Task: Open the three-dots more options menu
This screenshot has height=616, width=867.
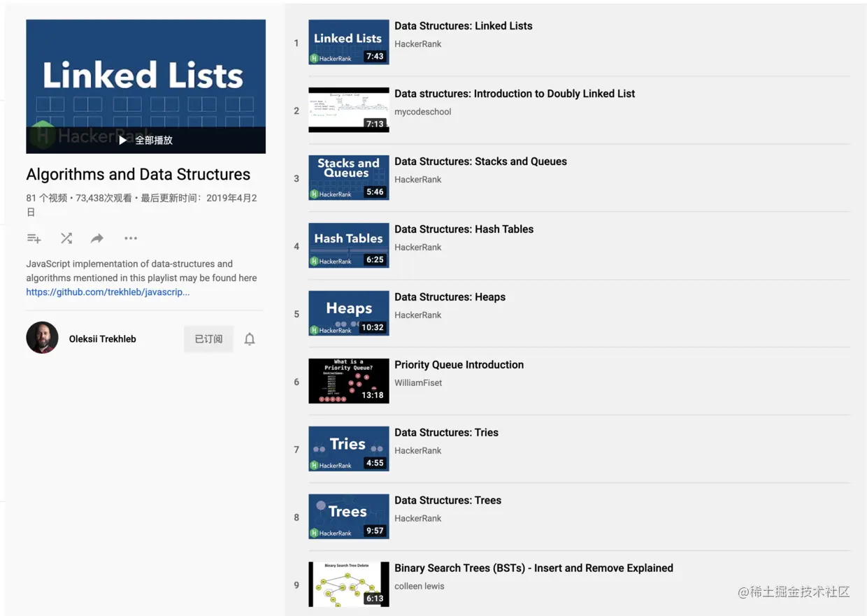Action: [131, 238]
